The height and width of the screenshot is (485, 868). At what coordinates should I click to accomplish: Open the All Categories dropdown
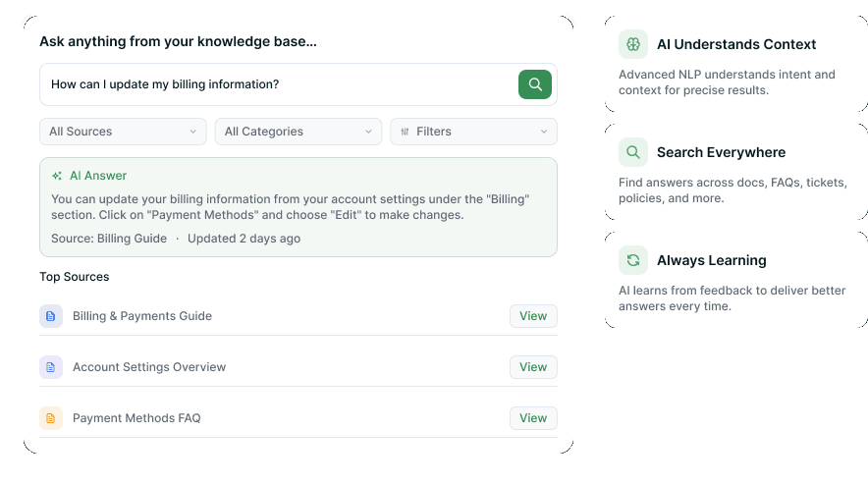(x=298, y=132)
